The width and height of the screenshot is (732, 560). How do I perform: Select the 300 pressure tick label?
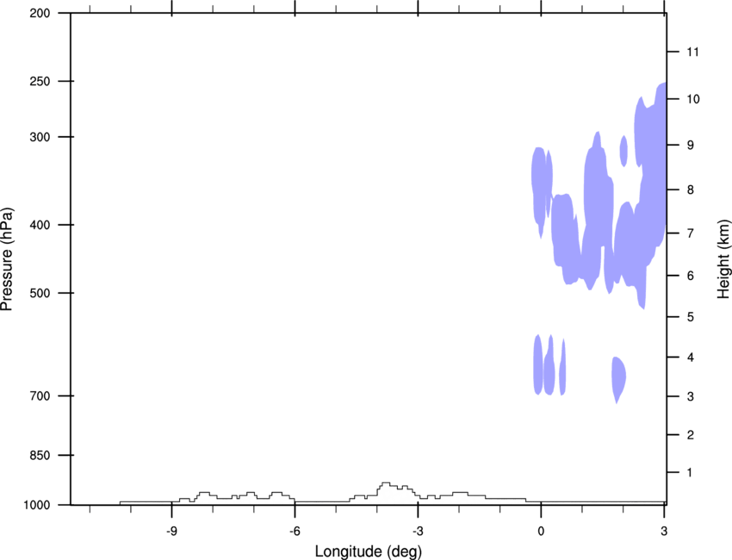40,137
